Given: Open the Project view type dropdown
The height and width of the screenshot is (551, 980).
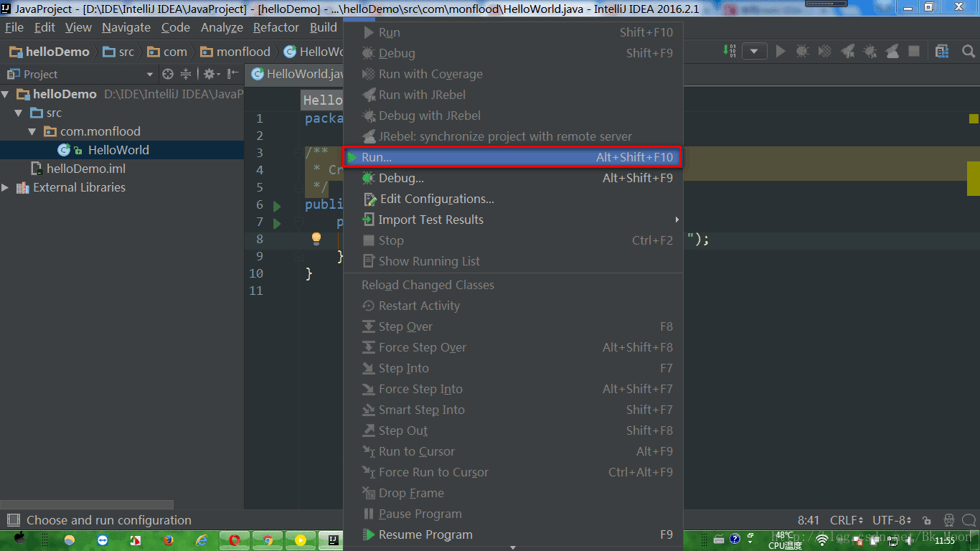Looking at the screenshot, I should tap(150, 74).
